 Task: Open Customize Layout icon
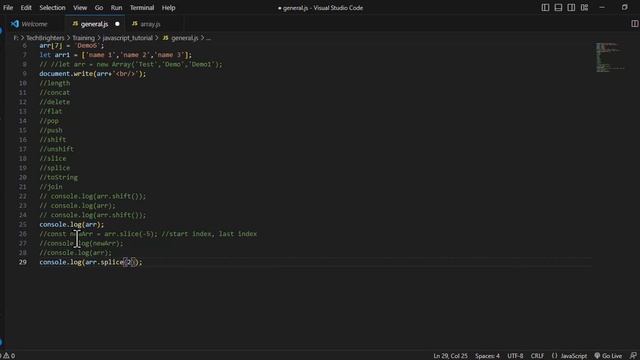click(x=584, y=7)
